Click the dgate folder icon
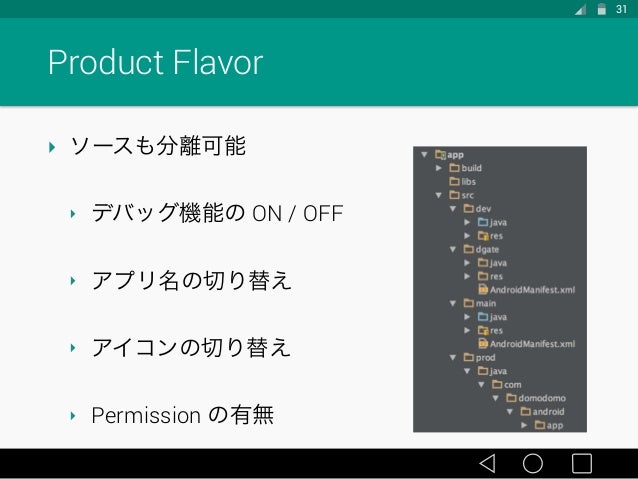 coord(469,249)
